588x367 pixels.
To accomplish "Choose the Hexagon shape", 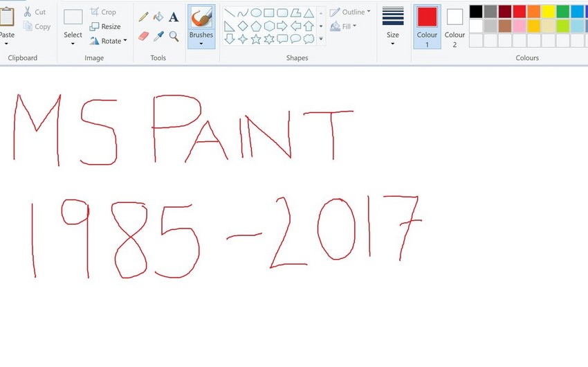I will coord(269,26).
